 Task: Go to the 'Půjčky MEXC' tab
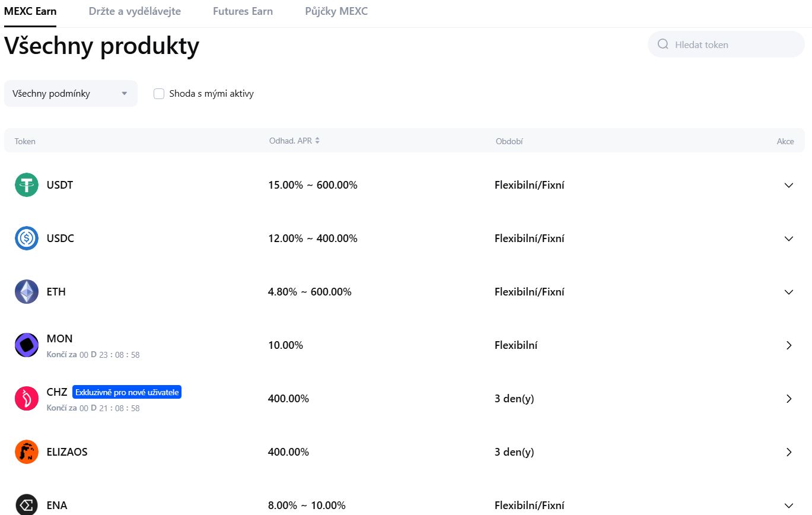click(336, 11)
